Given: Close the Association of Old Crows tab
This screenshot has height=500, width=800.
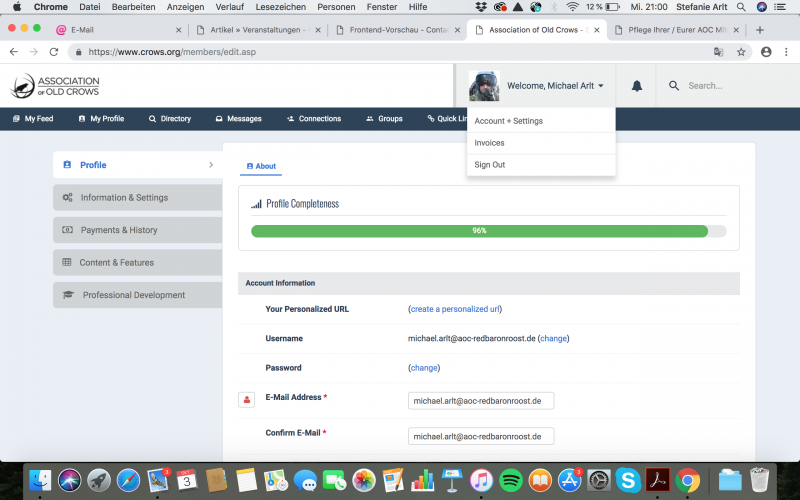Looking at the screenshot, I should 596,30.
